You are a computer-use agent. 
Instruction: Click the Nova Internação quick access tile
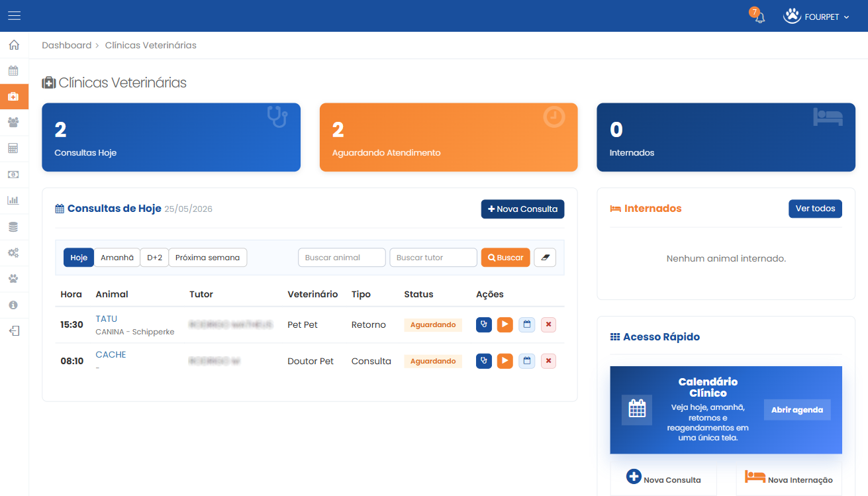point(789,478)
